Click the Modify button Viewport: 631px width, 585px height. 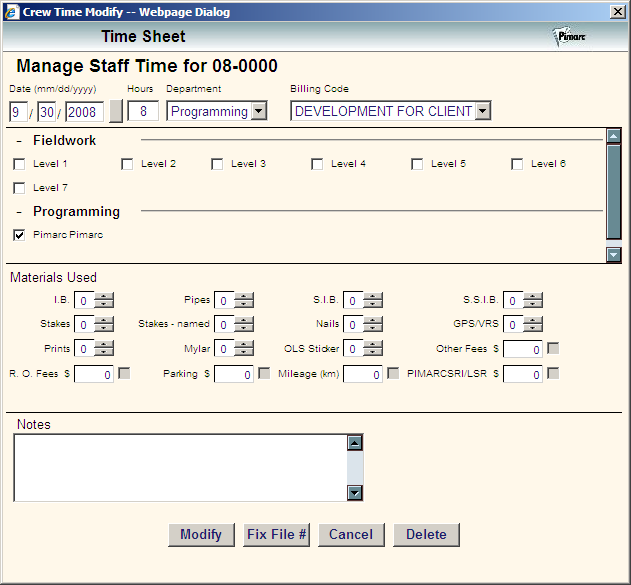(201, 535)
